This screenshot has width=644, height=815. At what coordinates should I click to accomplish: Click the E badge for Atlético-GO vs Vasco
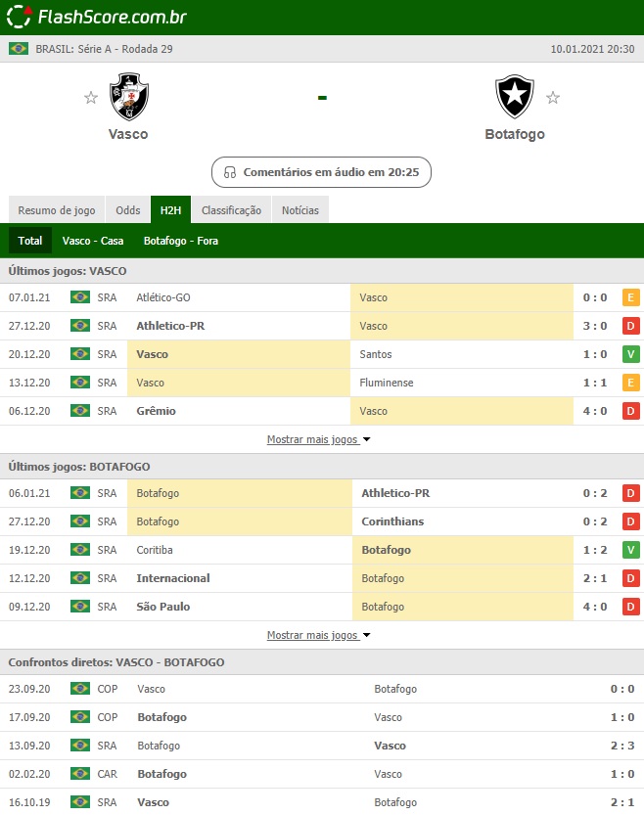(631, 297)
